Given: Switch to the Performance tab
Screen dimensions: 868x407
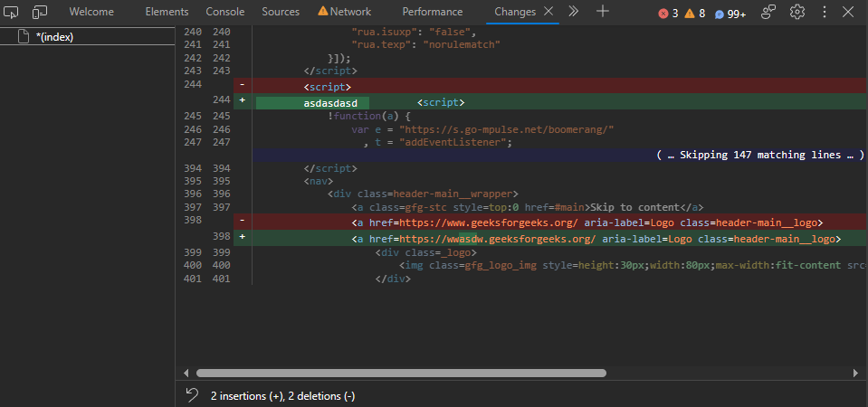Looking at the screenshot, I should [x=432, y=12].
